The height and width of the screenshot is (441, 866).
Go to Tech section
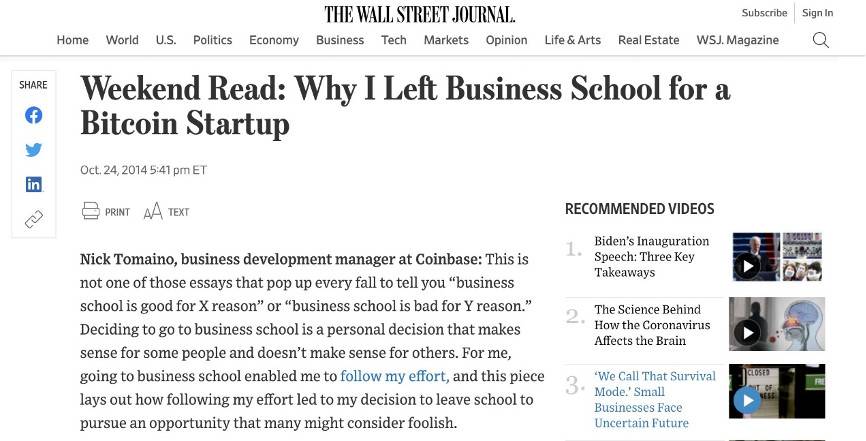point(394,40)
